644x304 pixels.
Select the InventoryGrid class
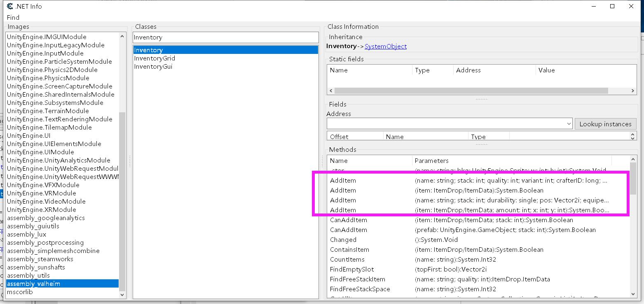155,58
